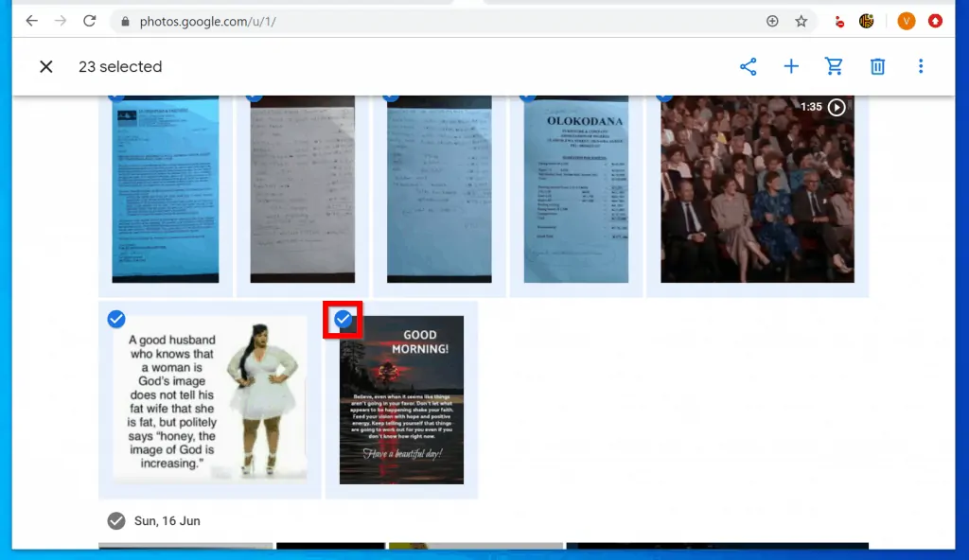
Task: Toggle the Sun, 16 Jun date checkmark
Action: [x=115, y=520]
